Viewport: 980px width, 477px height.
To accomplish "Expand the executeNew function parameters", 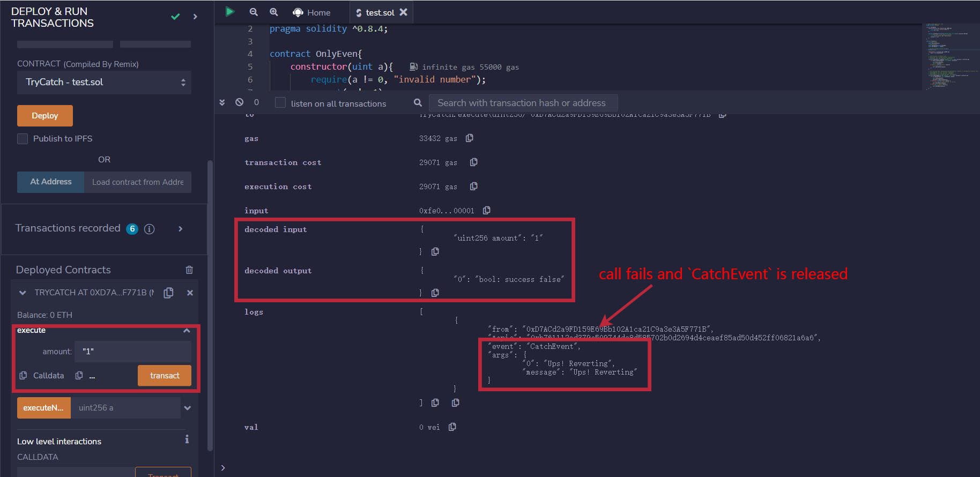I will tap(187, 408).
